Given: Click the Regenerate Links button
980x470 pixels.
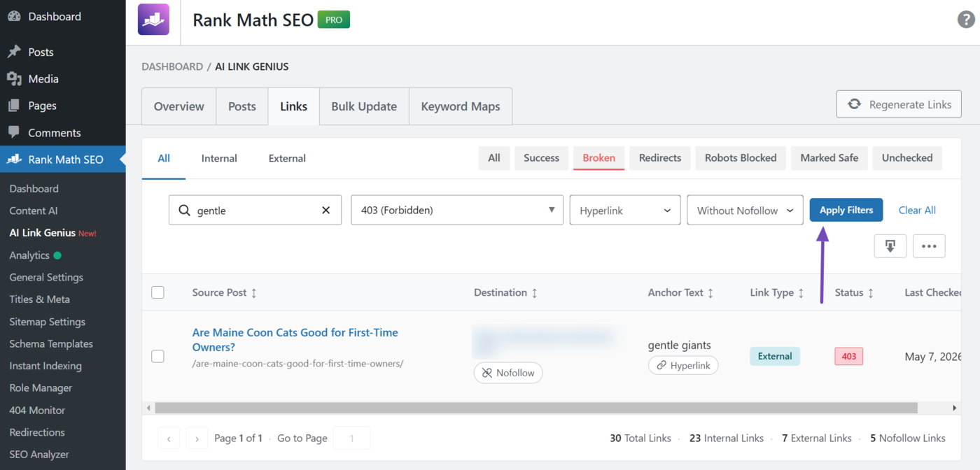Looking at the screenshot, I should coord(899,104).
